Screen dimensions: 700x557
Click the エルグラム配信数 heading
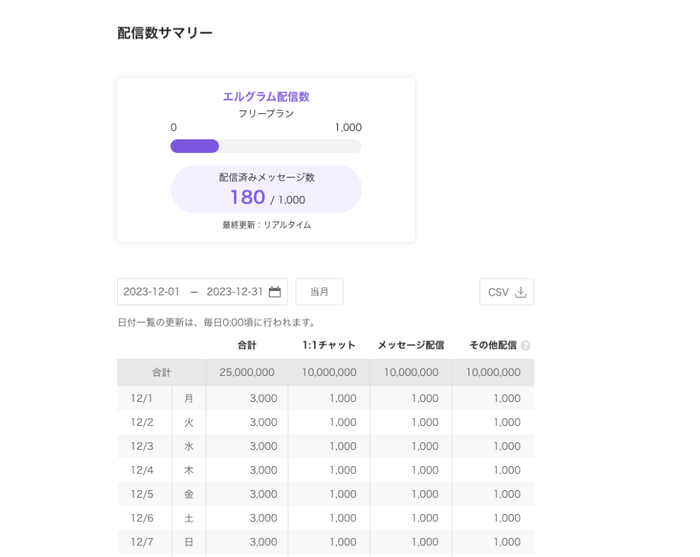265,97
